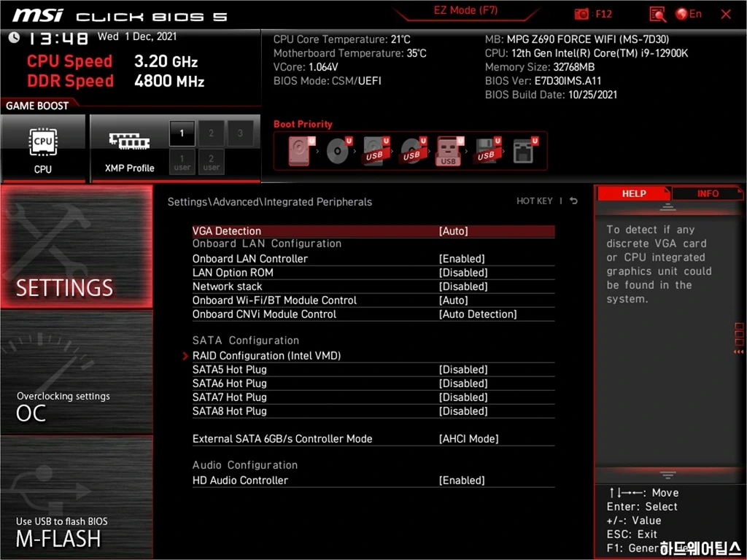Open the BIOS search magnifier icon
The image size is (747, 560).
pos(657,15)
